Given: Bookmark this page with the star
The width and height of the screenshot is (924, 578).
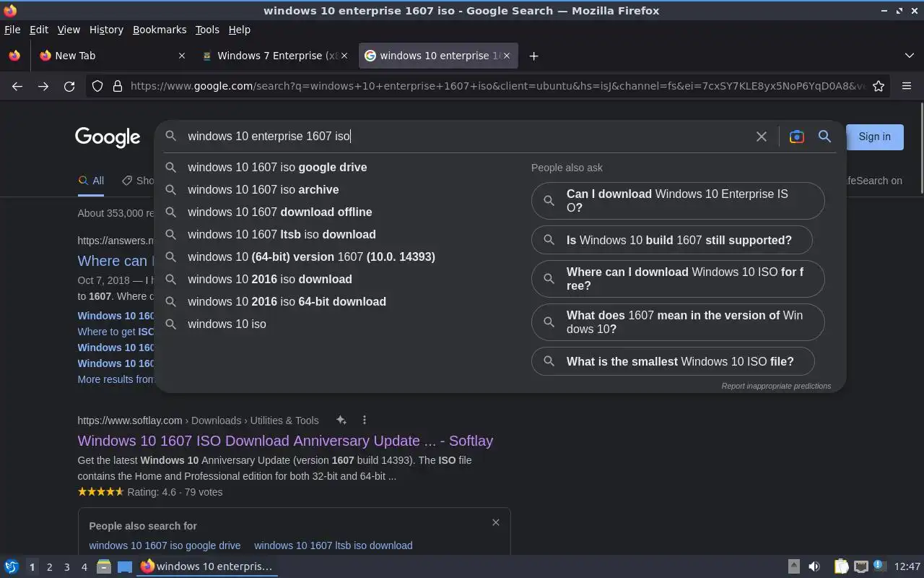Looking at the screenshot, I should [879, 86].
